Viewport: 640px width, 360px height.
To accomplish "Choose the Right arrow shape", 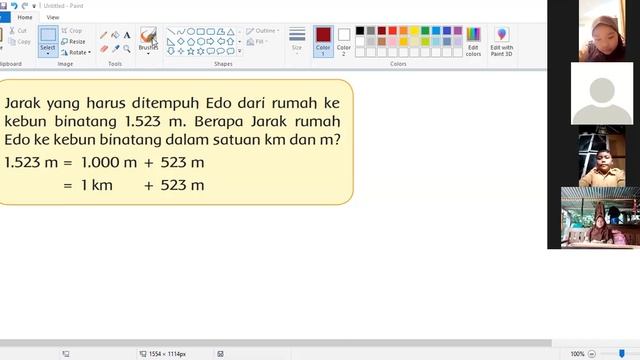I will [211, 41].
